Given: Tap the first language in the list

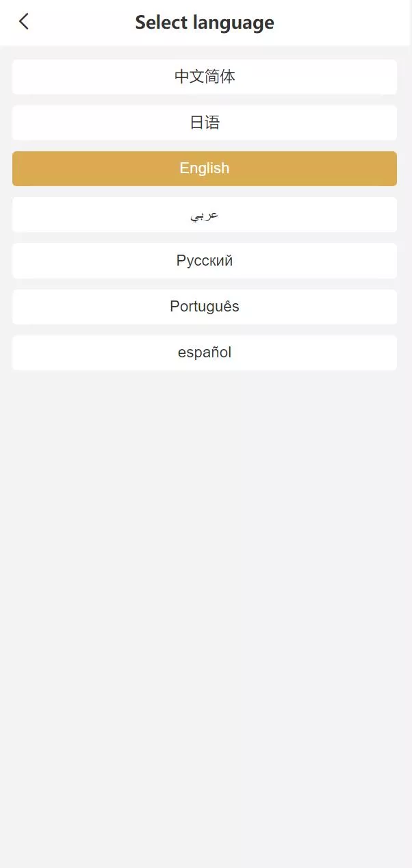Looking at the screenshot, I should 205,77.
